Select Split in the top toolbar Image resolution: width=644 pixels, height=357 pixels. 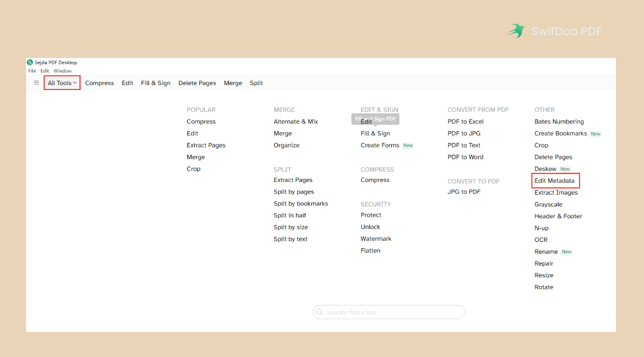pyautogui.click(x=256, y=83)
